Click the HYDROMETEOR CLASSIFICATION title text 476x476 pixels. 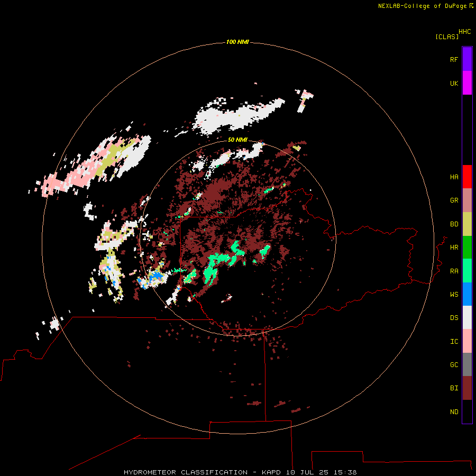click(x=186, y=472)
